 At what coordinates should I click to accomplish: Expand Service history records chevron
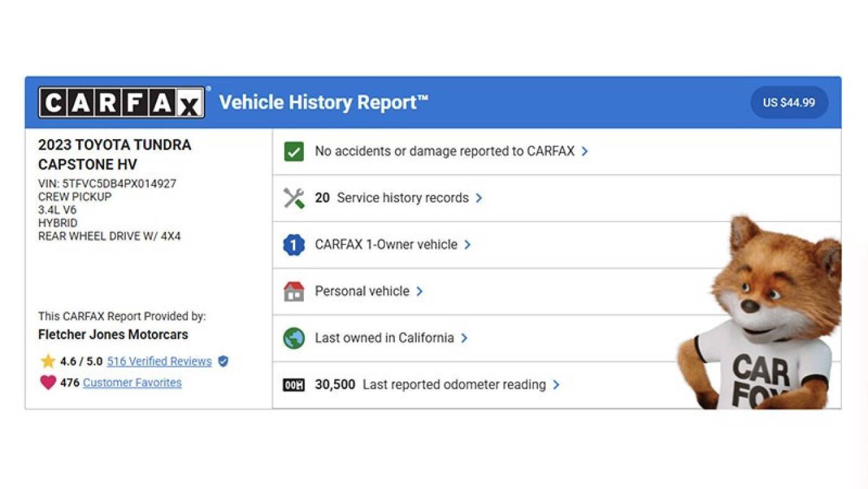pyautogui.click(x=479, y=198)
